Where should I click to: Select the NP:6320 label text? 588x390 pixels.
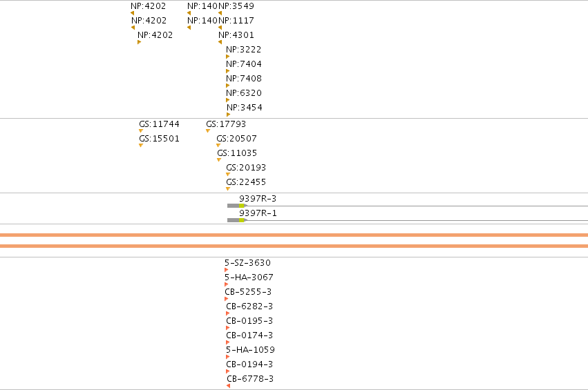click(x=244, y=93)
